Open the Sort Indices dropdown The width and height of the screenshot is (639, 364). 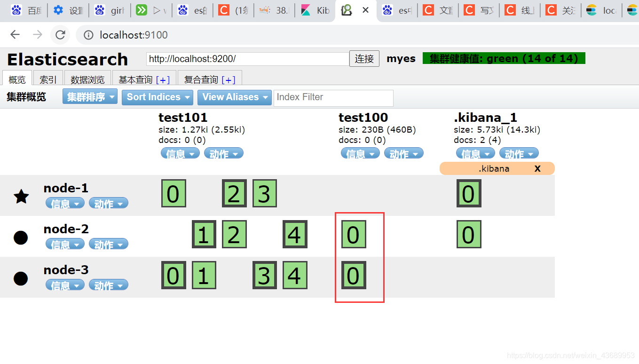(x=158, y=97)
